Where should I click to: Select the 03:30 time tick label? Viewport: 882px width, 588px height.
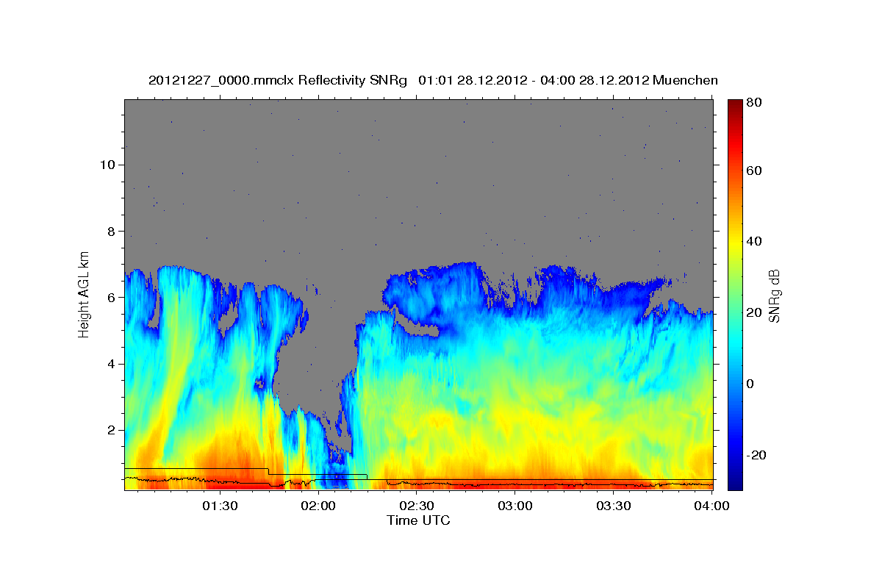pyautogui.click(x=614, y=506)
